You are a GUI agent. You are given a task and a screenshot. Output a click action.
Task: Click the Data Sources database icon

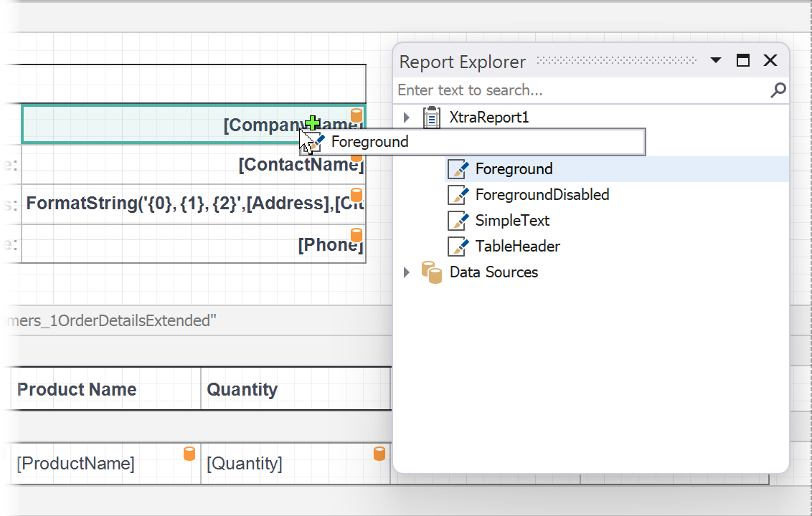[x=431, y=272]
